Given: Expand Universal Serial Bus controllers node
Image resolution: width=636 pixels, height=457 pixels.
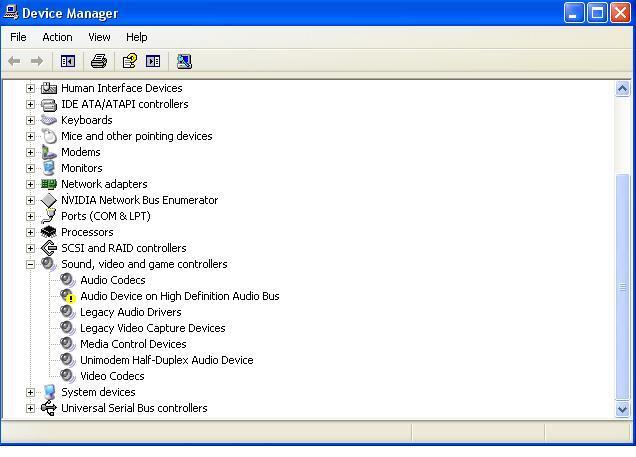Looking at the screenshot, I should coord(30,408).
